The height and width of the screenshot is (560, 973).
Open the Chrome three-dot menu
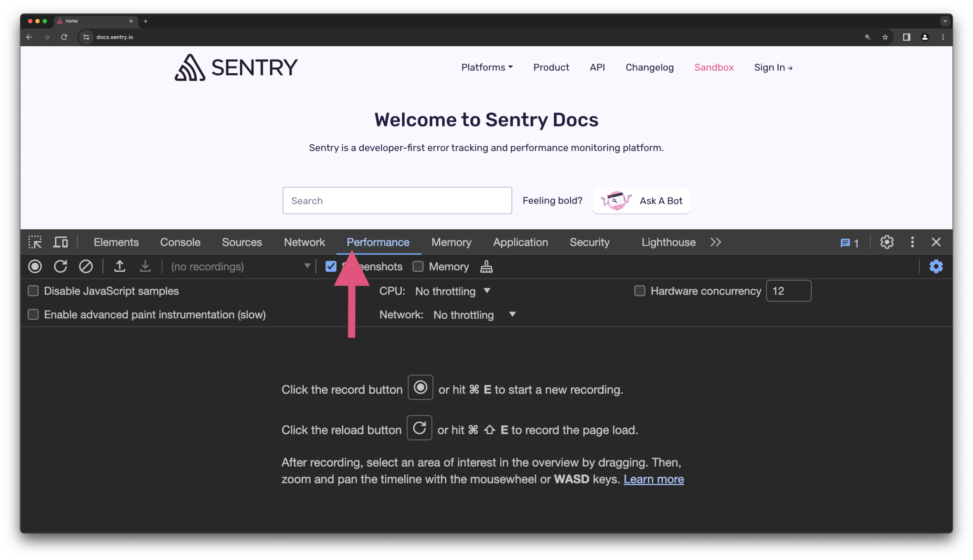pos(943,37)
